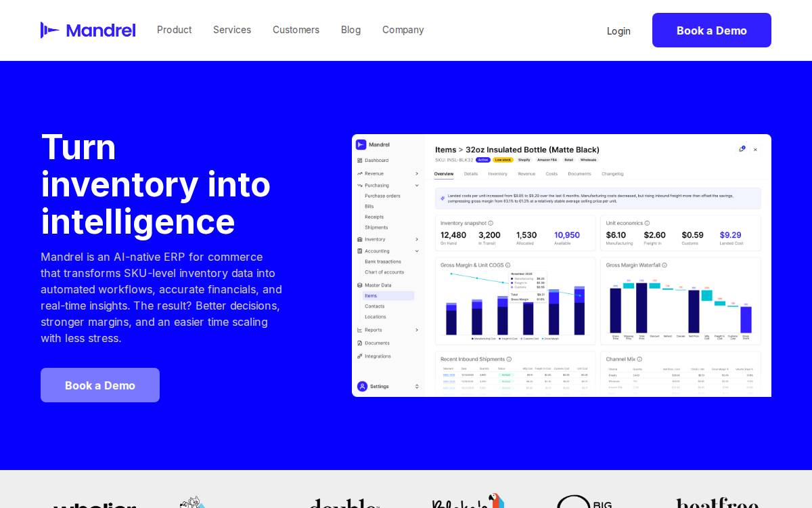Click the Reports sidebar icon
812x508 pixels.
tap(360, 330)
